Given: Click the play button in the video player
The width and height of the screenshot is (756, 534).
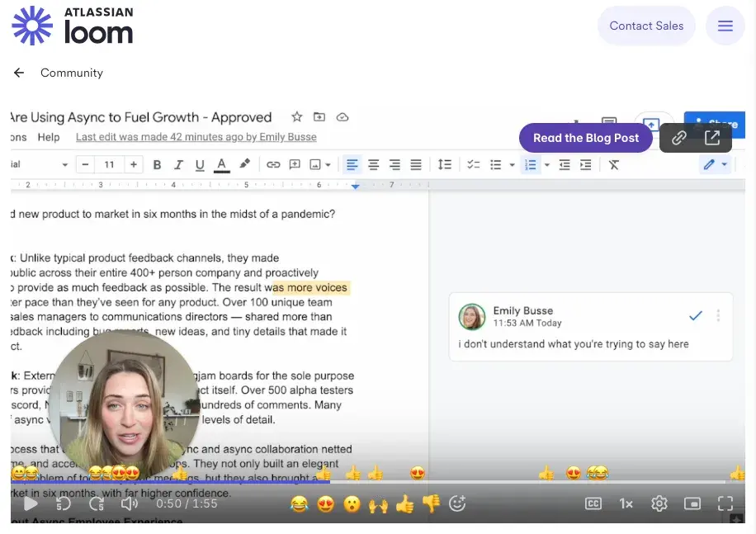Looking at the screenshot, I should [31, 503].
